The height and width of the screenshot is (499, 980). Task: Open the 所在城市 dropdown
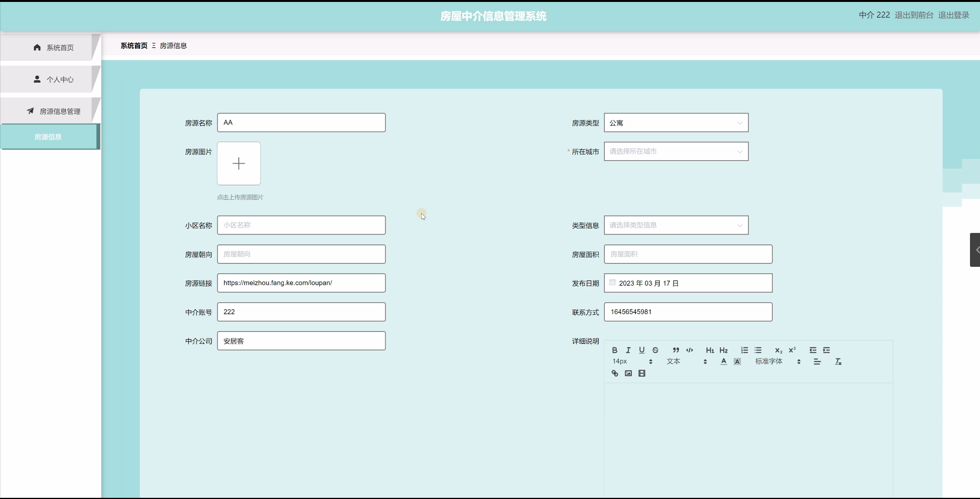pos(676,151)
